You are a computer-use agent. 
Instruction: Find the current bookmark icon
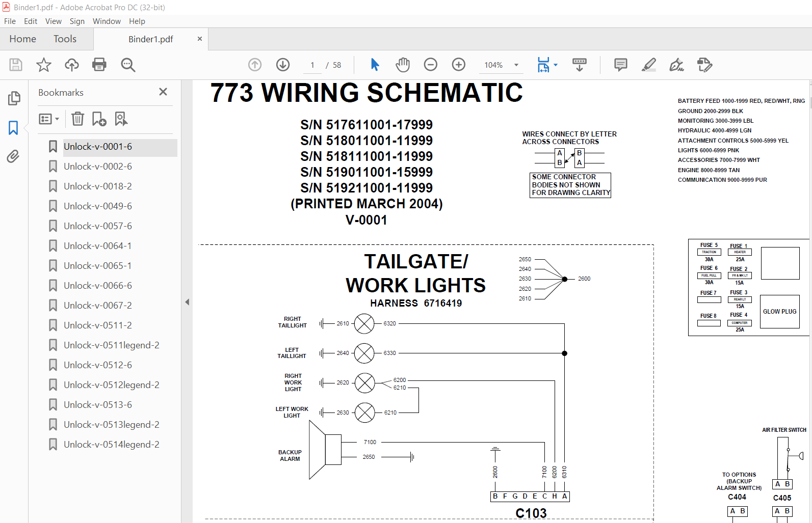[x=121, y=119]
